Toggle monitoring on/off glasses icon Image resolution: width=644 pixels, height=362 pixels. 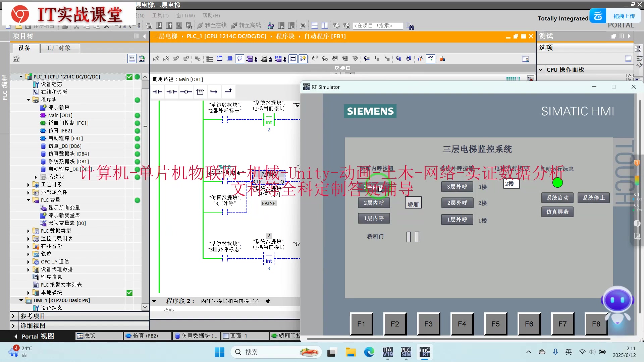431,59
